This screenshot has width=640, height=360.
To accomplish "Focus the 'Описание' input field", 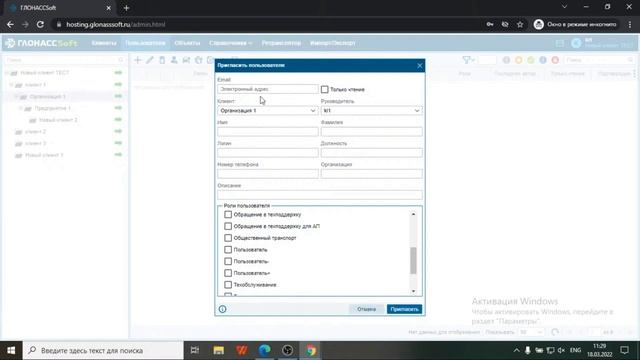I will (320, 195).
